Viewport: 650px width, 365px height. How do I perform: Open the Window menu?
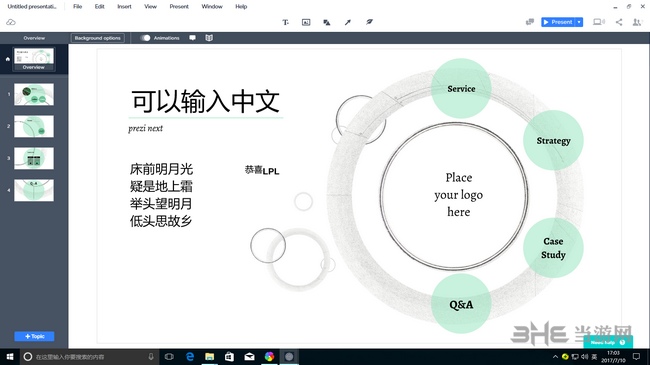pyautogui.click(x=212, y=7)
